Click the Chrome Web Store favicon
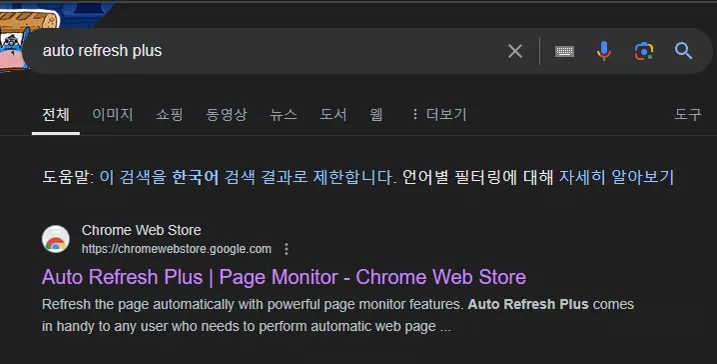This screenshot has width=717, height=364. (x=56, y=239)
